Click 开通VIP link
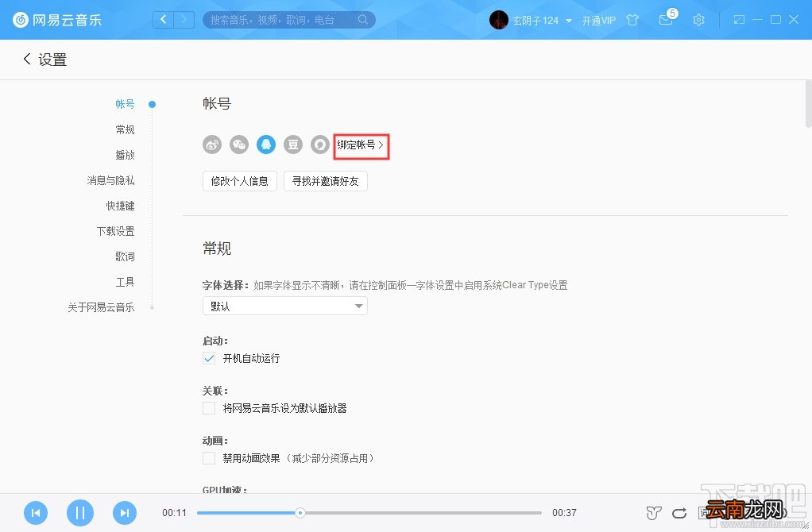 click(x=598, y=20)
